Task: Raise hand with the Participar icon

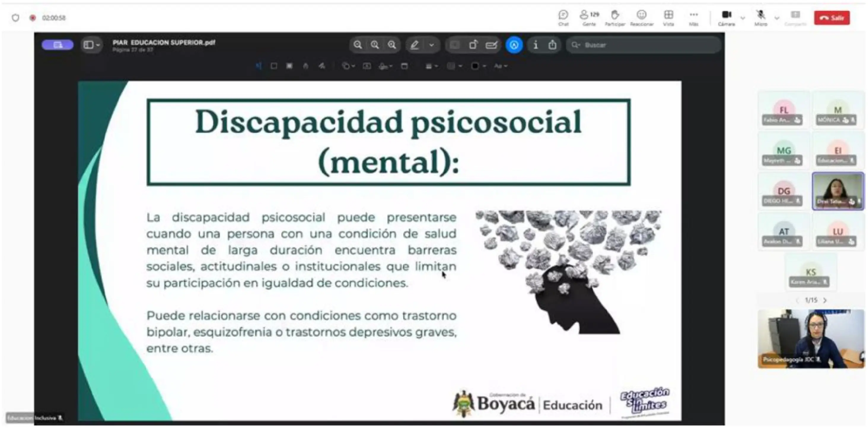Action: (615, 18)
